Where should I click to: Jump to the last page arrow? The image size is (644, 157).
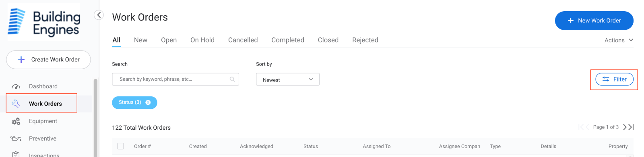click(x=631, y=127)
